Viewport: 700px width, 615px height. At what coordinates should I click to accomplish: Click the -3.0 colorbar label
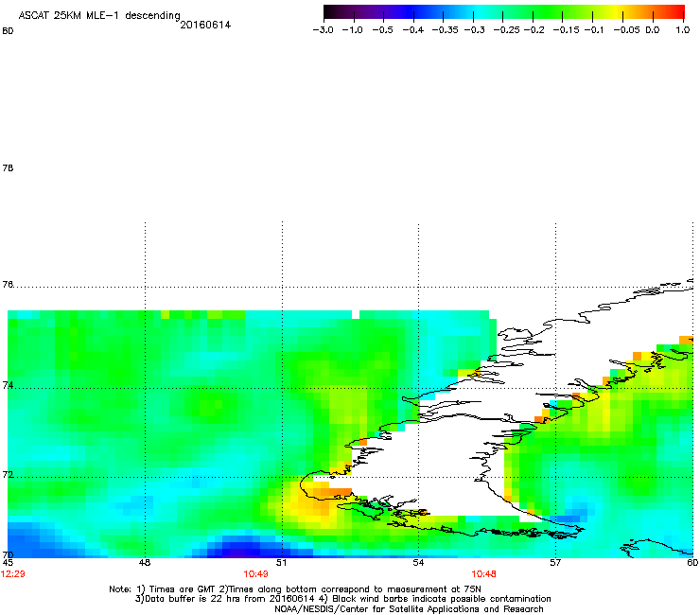click(323, 30)
